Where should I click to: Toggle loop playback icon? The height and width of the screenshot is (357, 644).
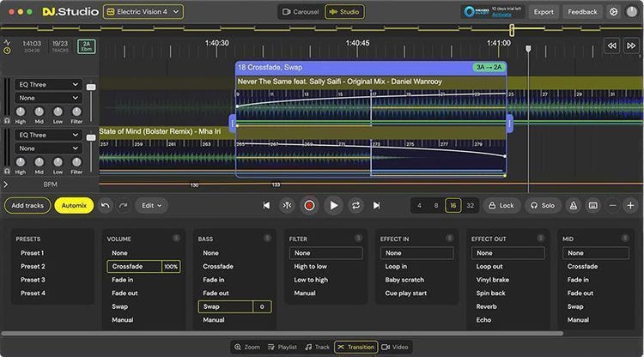click(355, 206)
